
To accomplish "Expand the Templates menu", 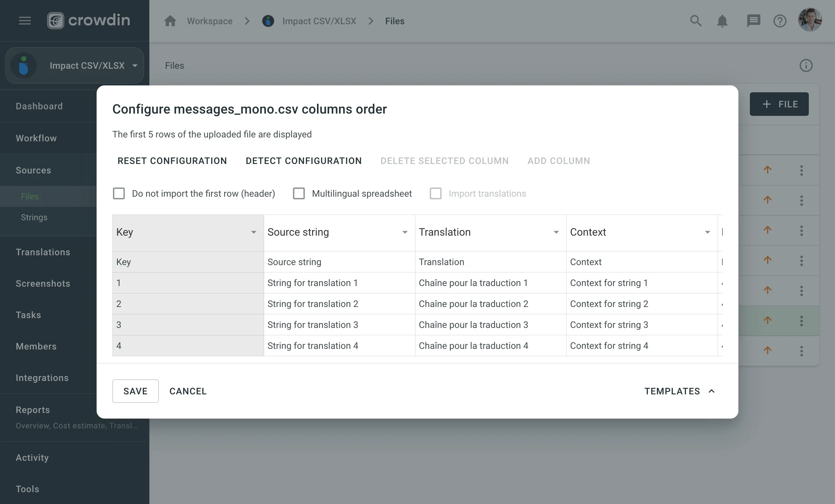I will pos(679,391).
